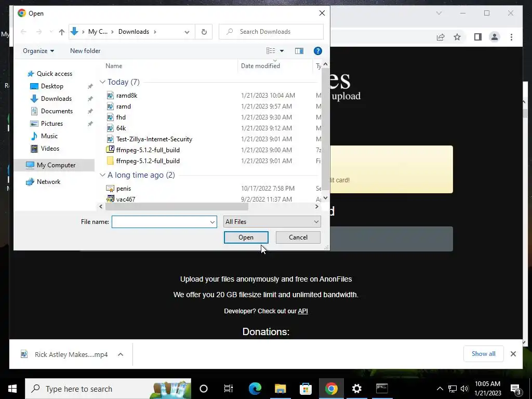This screenshot has height=399, width=532.
Task: Open the Windows Start menu
Action: [x=12, y=389]
